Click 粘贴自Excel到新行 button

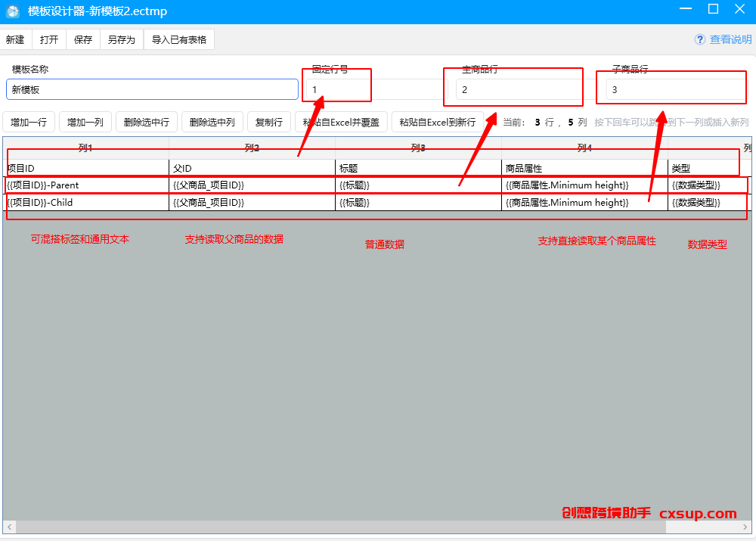click(x=437, y=122)
